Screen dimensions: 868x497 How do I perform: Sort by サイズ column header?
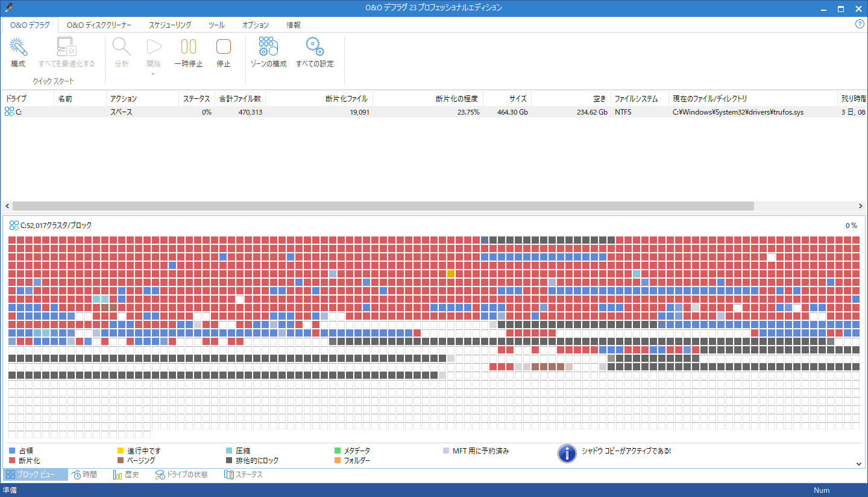pos(507,99)
